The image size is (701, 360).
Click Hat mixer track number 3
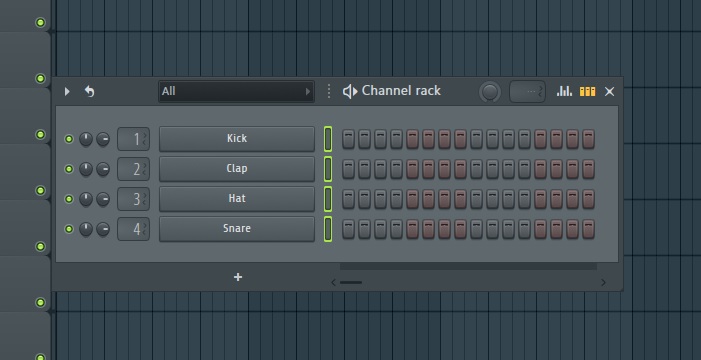(x=134, y=199)
